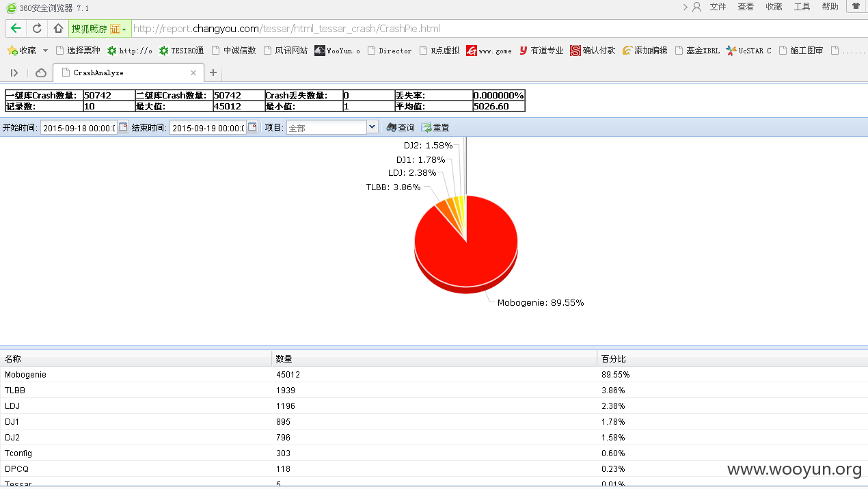Toggle the sidebar panel icon

14,72
